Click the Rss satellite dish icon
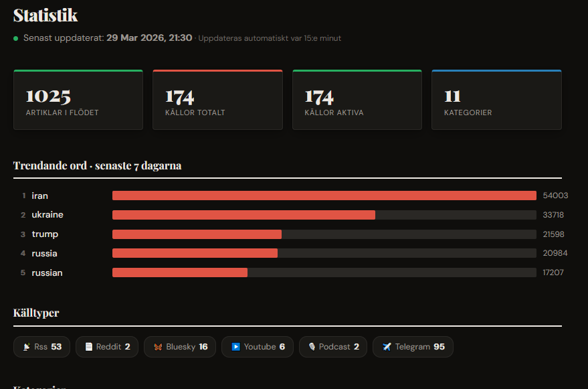Viewport: 588px width, 389px height. [26, 347]
